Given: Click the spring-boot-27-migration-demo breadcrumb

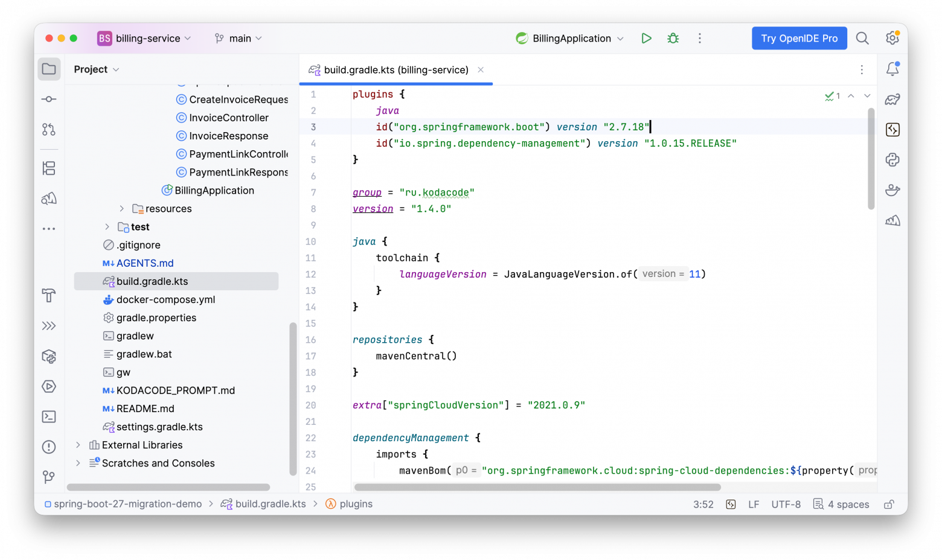Looking at the screenshot, I should tap(123, 504).
